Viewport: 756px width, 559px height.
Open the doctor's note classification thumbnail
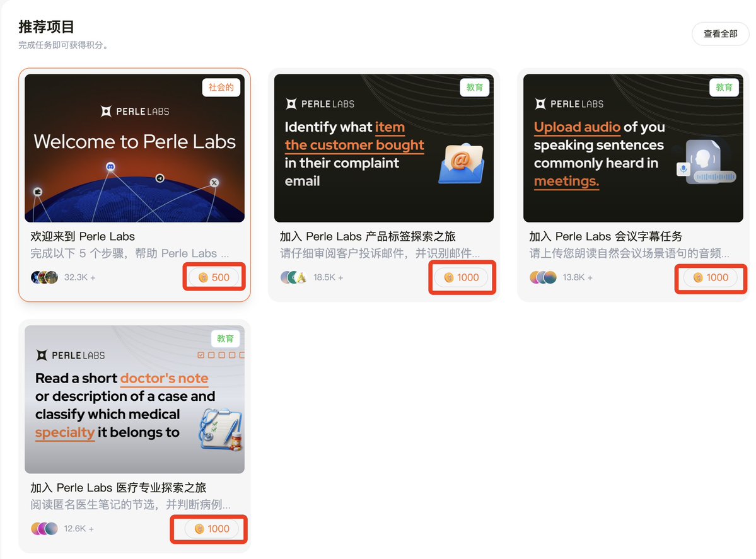134,399
